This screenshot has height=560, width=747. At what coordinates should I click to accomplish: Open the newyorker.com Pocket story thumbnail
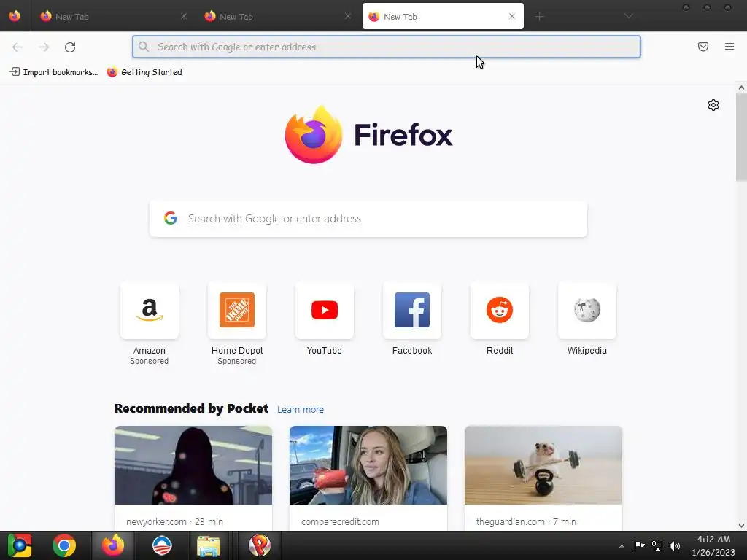tap(193, 465)
